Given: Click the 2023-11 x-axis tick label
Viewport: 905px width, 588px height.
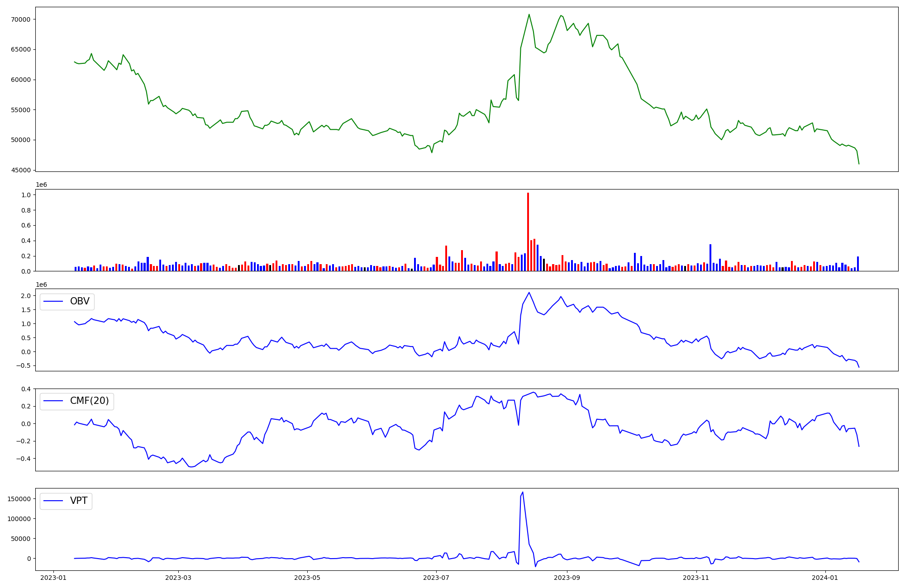Looking at the screenshot, I should point(696,577).
